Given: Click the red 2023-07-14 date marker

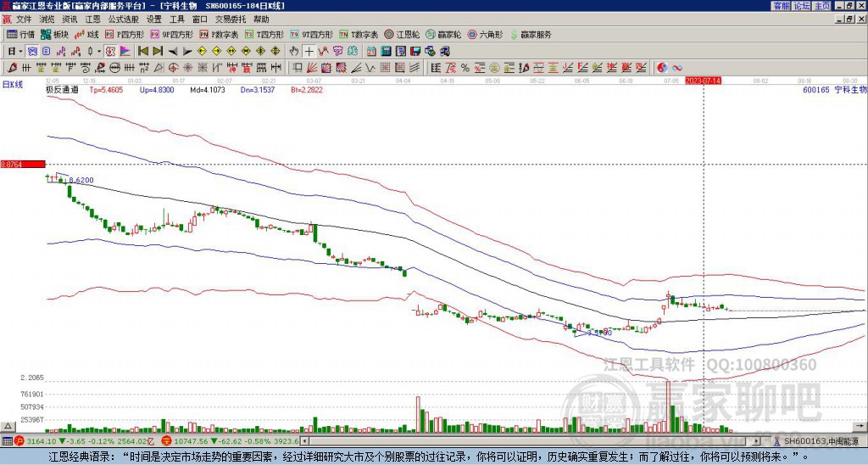Looking at the screenshot, I should (x=703, y=81).
